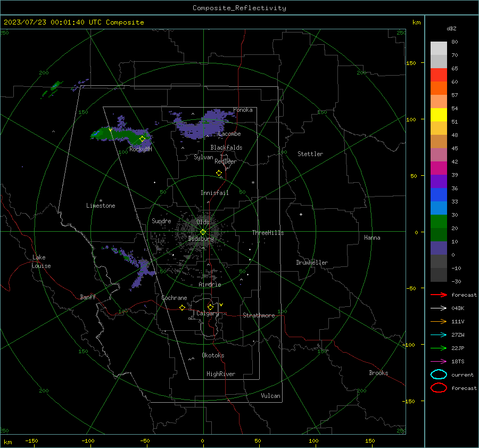The width and height of the screenshot is (479, 448).
Task: Click the Airdrie town label
Action: coord(210,284)
